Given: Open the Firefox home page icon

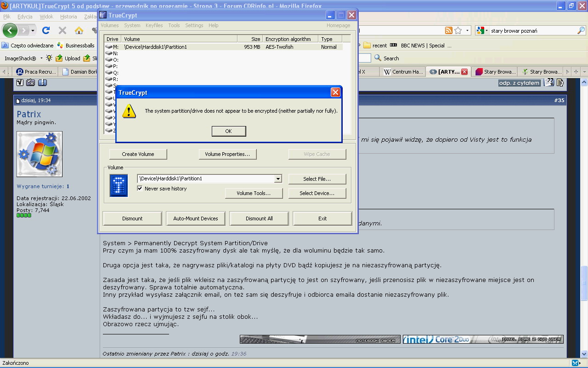Looking at the screenshot, I should [x=79, y=30].
